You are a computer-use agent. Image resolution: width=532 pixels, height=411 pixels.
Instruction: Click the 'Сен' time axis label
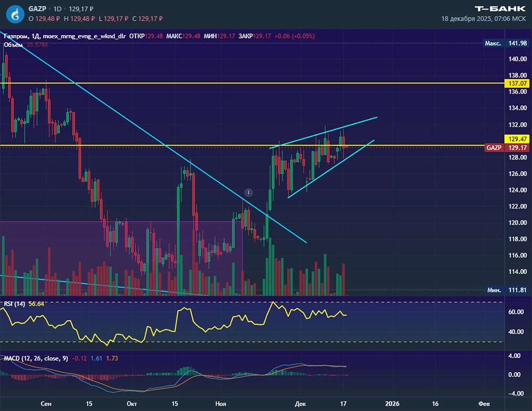coord(46,404)
